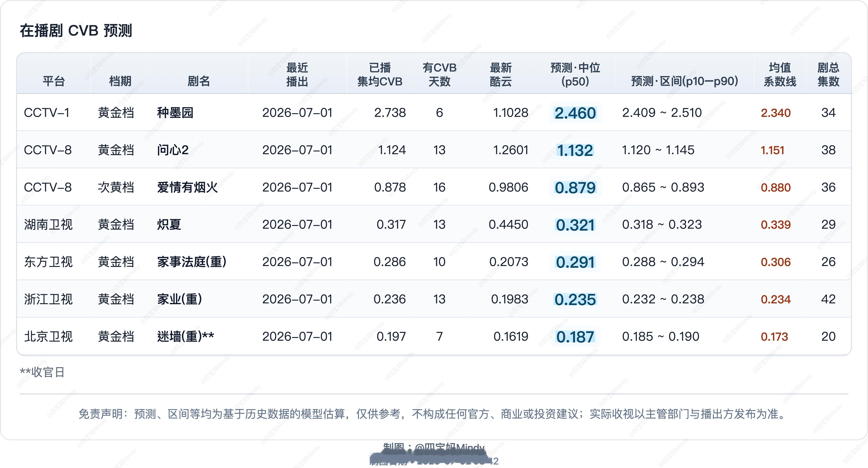Click the 浙江卫视 platform cell
Screen dimensions: 868x468
48,299
